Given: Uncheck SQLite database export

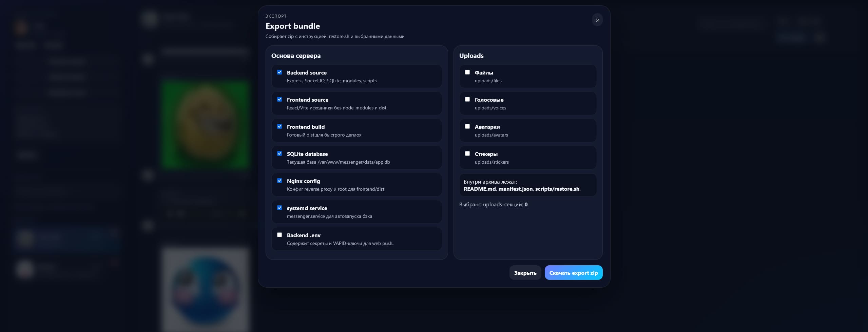Looking at the screenshot, I should tap(279, 153).
